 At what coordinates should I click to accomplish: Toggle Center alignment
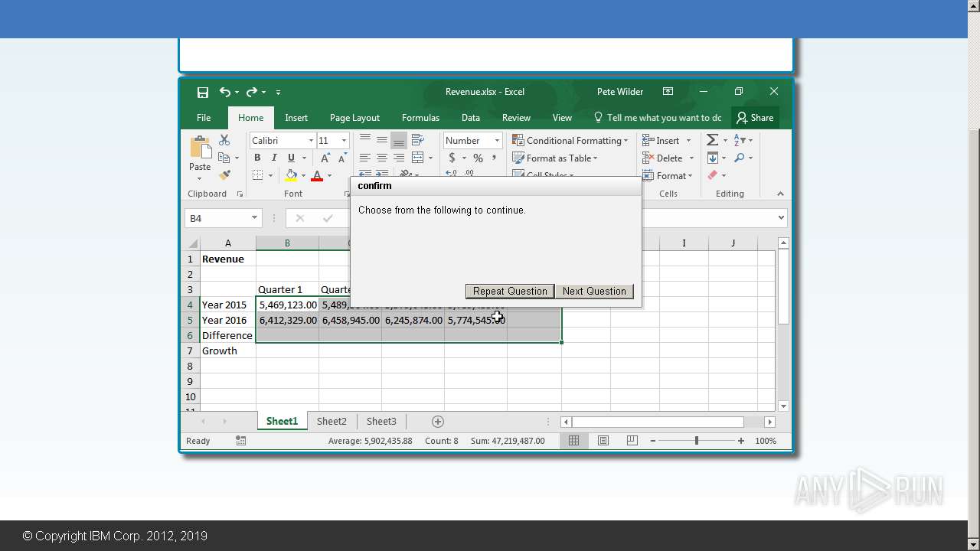382,158
